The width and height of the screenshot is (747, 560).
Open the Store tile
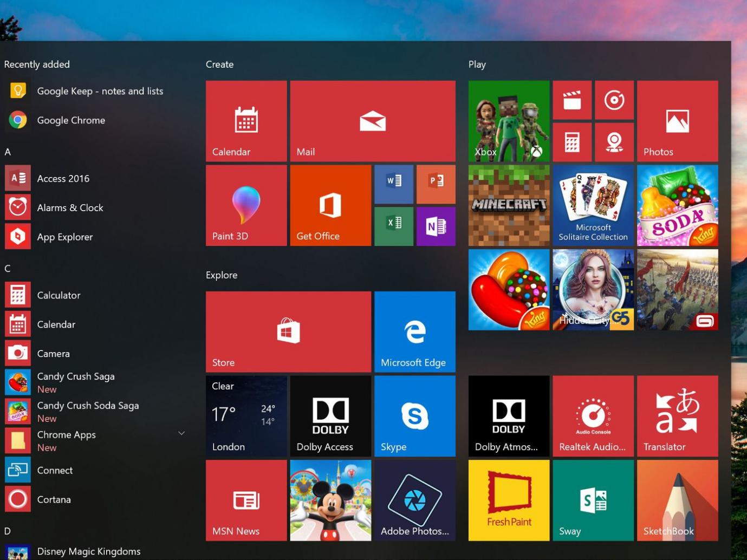coord(288,331)
